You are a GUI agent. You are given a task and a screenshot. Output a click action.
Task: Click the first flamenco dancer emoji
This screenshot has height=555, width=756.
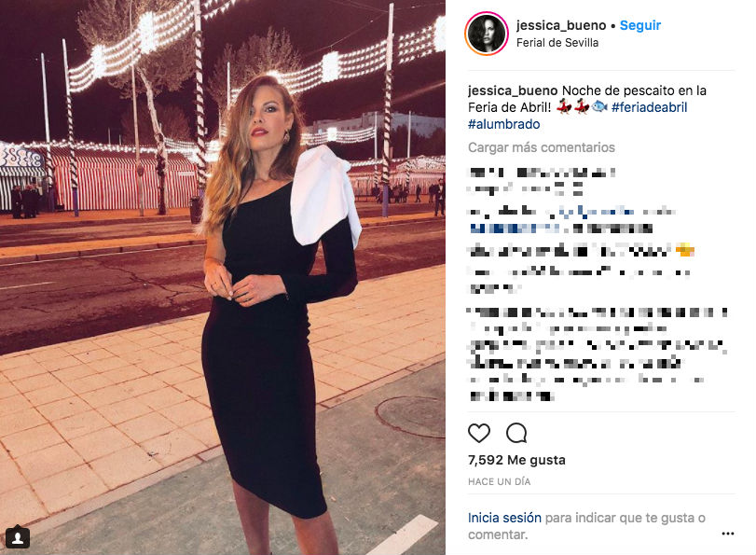[x=563, y=106]
